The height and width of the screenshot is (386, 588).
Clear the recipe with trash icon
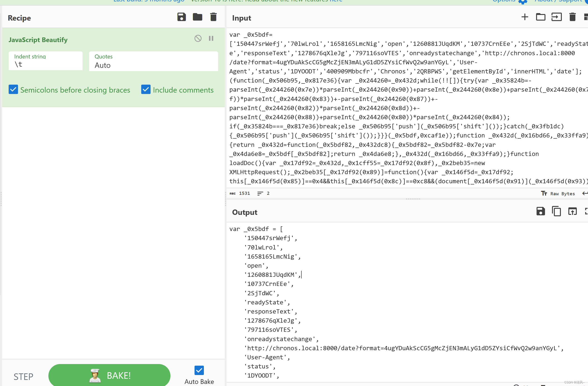(x=213, y=17)
